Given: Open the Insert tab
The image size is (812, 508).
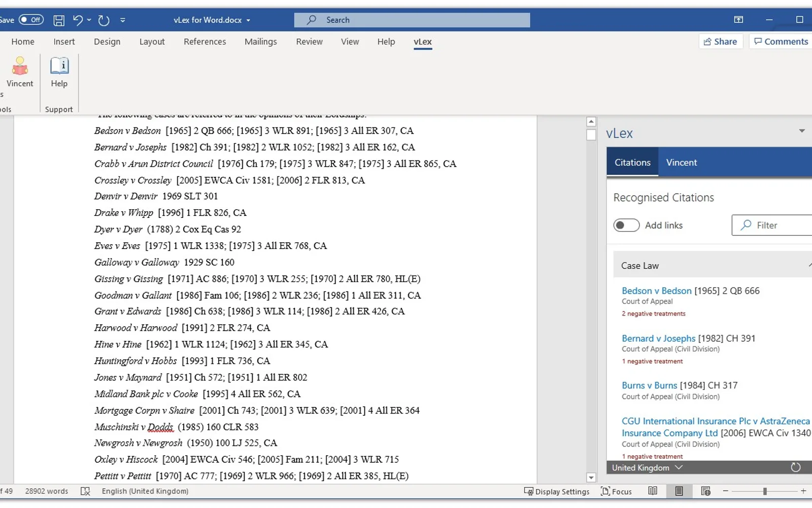Looking at the screenshot, I should 64,42.
